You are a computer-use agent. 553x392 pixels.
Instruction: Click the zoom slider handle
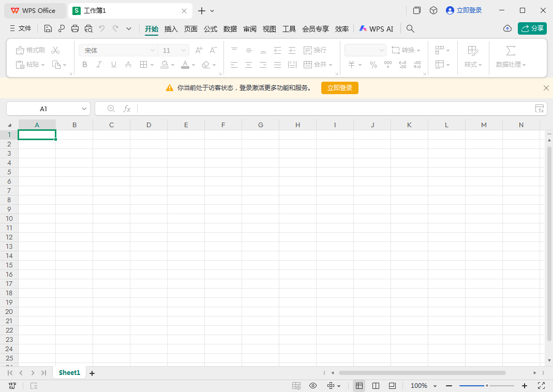(x=487, y=386)
